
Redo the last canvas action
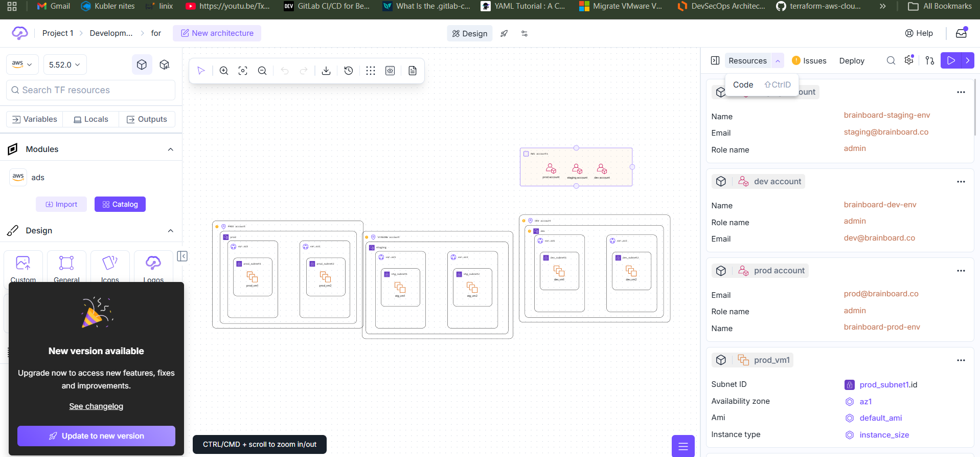point(304,71)
